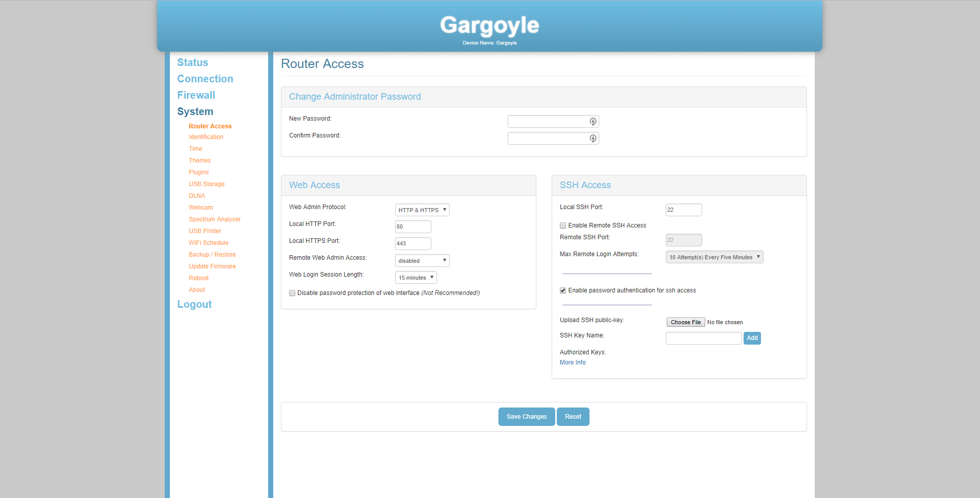Click key icon in Confirm Password field
This screenshot has width=980, height=498.
click(x=593, y=139)
